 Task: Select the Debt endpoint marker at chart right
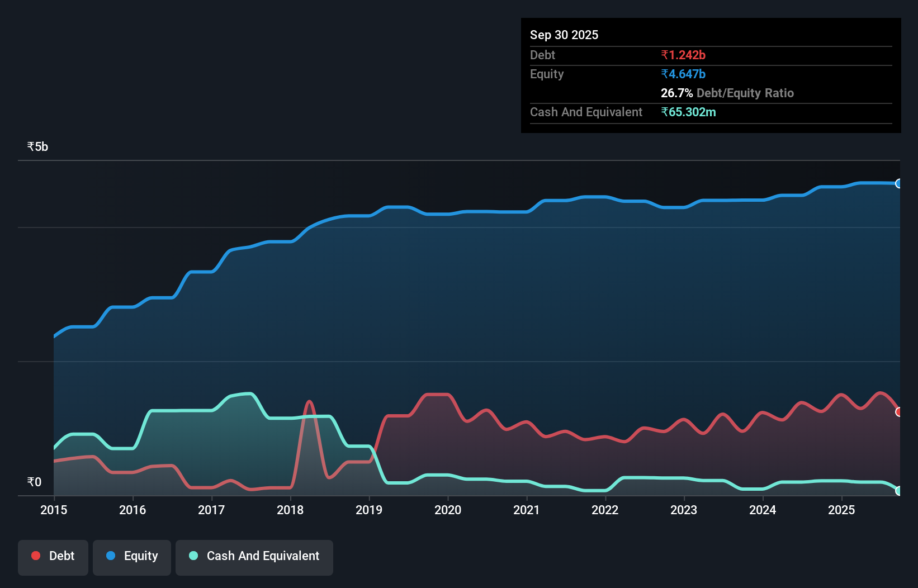pos(899,412)
